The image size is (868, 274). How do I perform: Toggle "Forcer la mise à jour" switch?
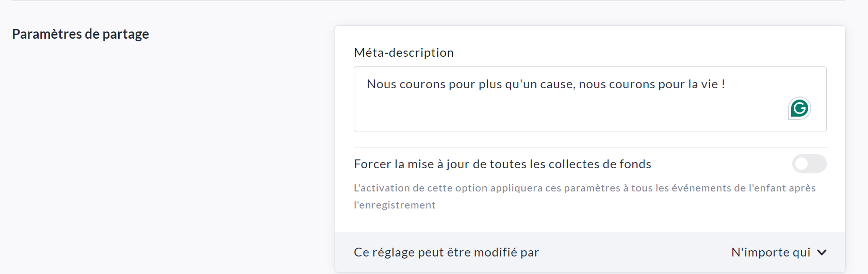809,164
